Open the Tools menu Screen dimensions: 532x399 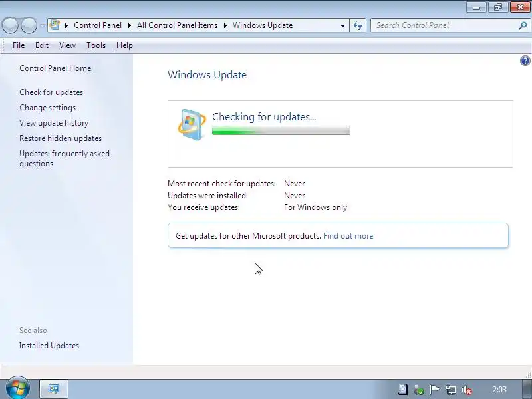pos(96,45)
